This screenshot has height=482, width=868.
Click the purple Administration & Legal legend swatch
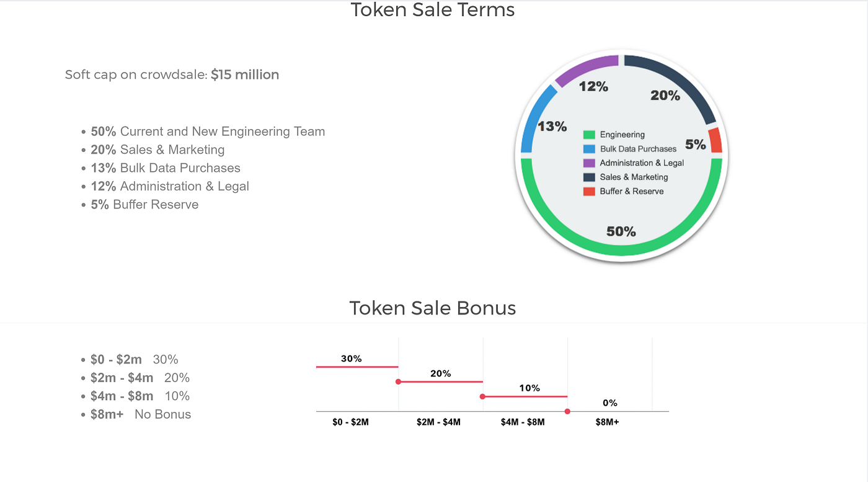[x=589, y=163]
